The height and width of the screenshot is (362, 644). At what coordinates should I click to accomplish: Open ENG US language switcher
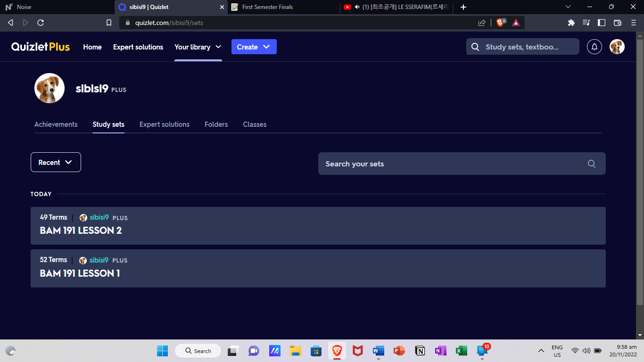[x=557, y=351]
